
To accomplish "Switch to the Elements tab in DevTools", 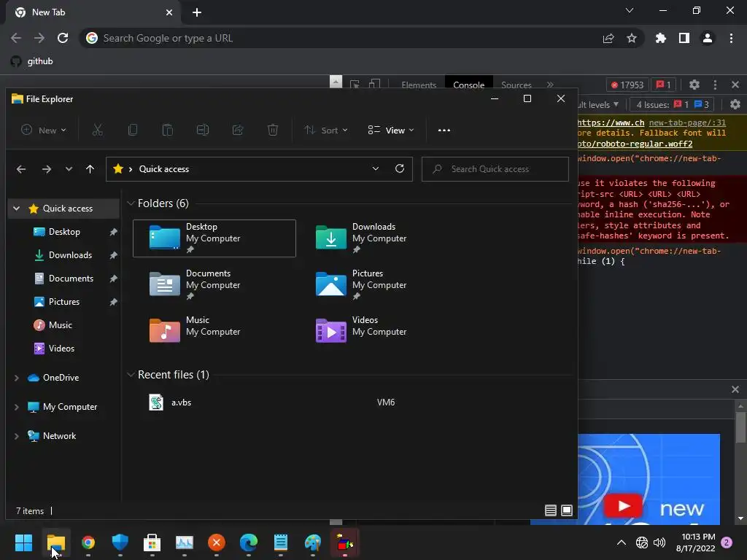I will pyautogui.click(x=419, y=85).
